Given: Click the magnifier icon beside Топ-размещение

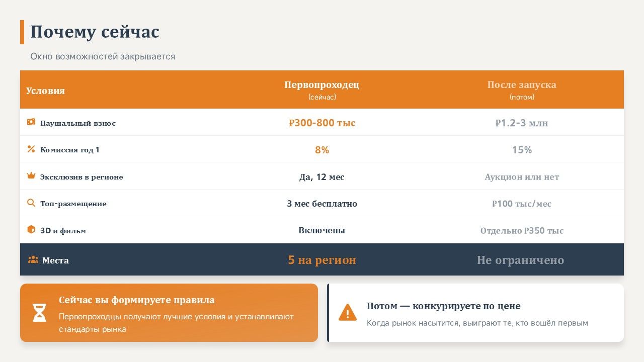Looking at the screenshot, I should (x=31, y=203).
